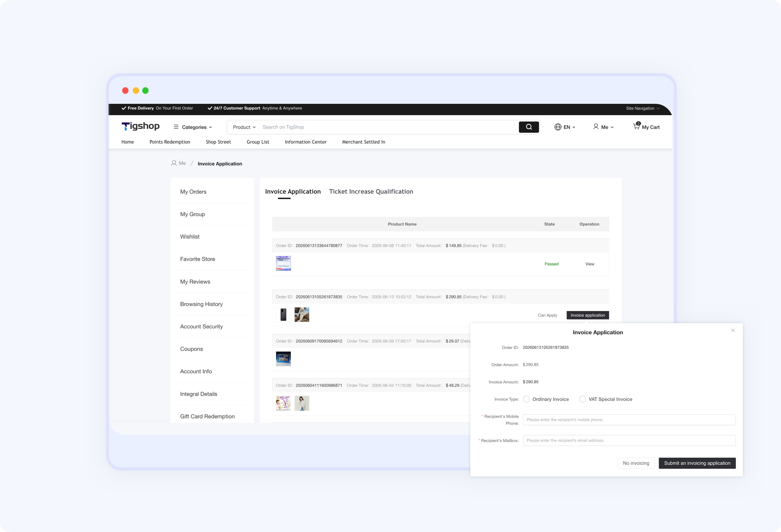Open Points Redemption in the nav bar
Screen dimensions: 781x532
click(x=170, y=142)
